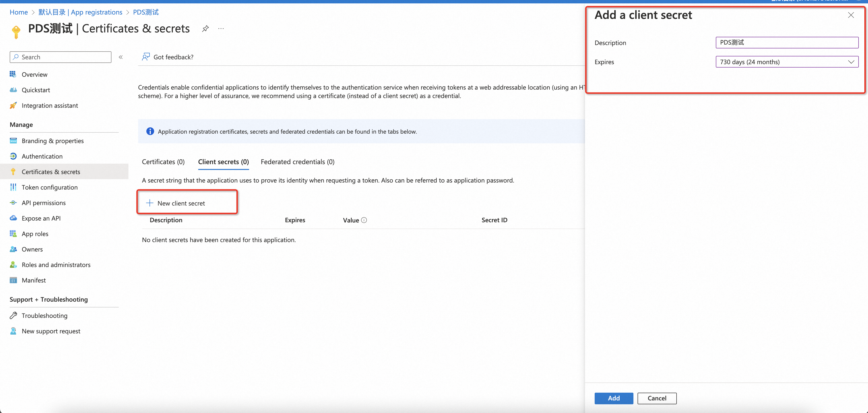Viewport: 868px width, 413px height.
Task: Switch to Federated credentials (0) tab
Action: click(x=297, y=162)
